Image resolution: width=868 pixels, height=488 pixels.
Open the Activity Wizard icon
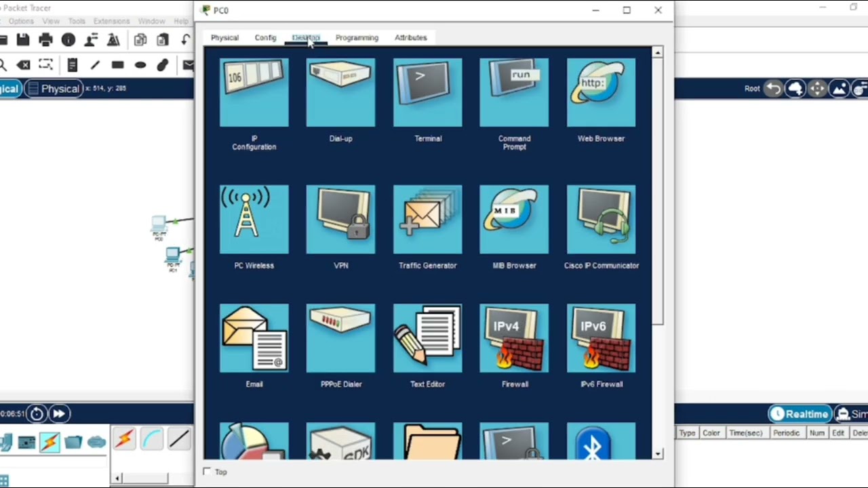click(113, 40)
